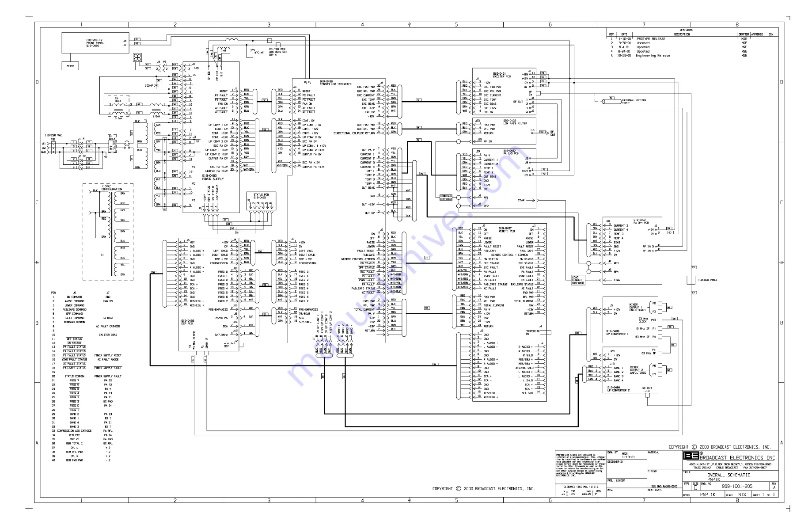Select 'COMPOSITE IN' on the remote PCB
The image size is (812, 525).
point(531,333)
